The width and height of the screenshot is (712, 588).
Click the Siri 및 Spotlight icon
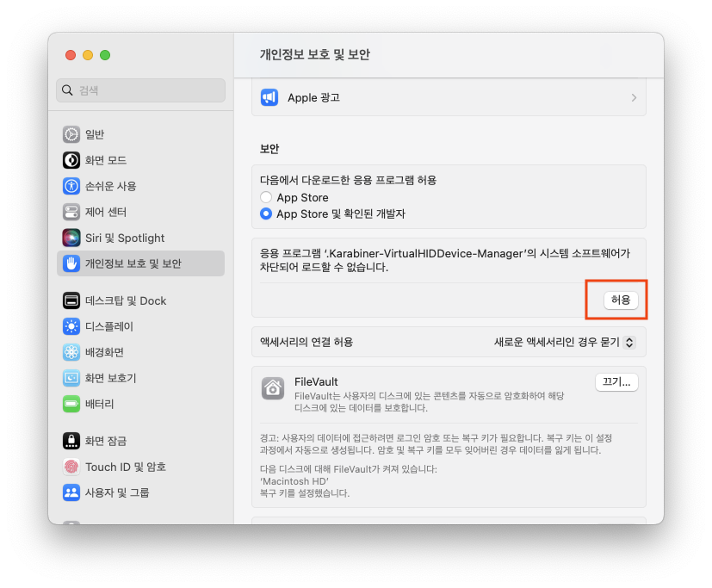pyautogui.click(x=71, y=238)
